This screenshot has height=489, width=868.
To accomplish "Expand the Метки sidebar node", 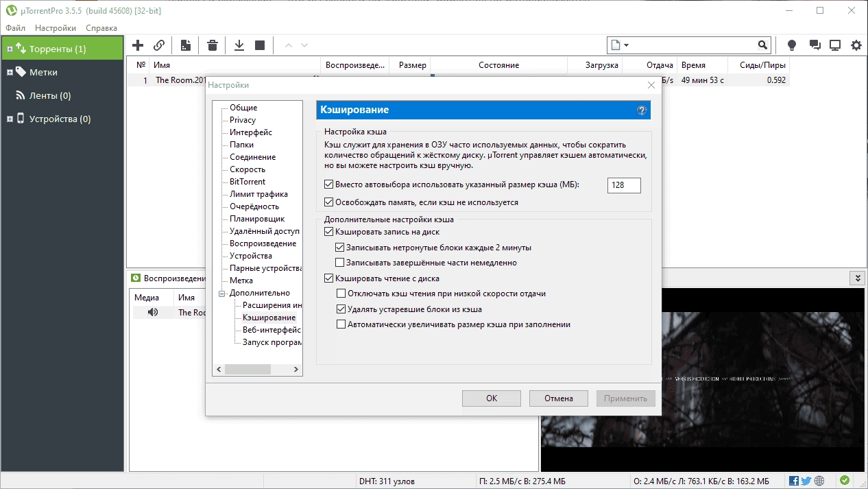I will pyautogui.click(x=10, y=72).
